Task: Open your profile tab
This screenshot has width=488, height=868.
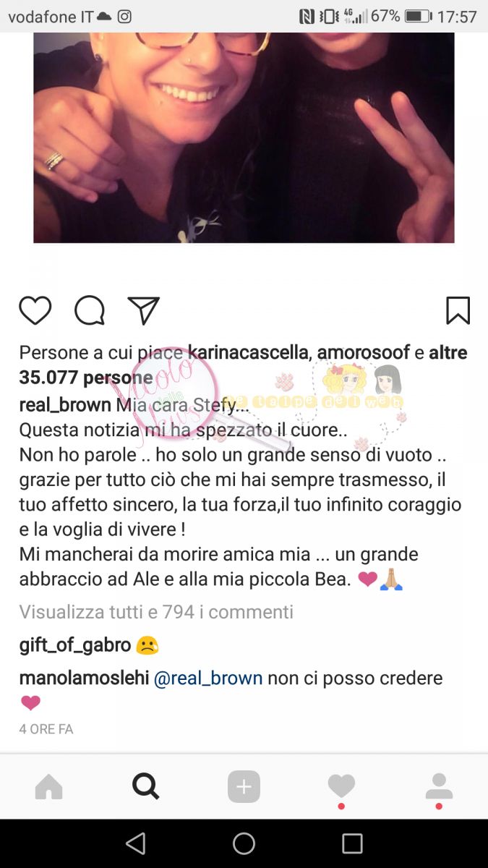Action: [439, 787]
